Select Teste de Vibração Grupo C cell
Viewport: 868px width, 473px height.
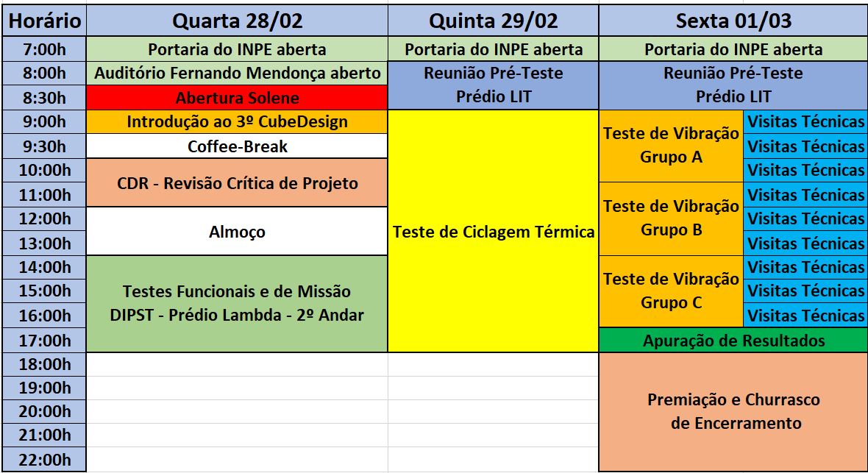[x=671, y=291]
